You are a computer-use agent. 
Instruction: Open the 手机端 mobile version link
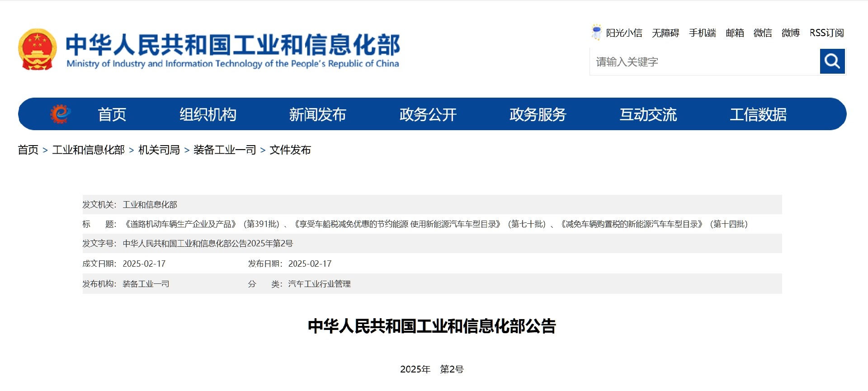pyautogui.click(x=702, y=33)
